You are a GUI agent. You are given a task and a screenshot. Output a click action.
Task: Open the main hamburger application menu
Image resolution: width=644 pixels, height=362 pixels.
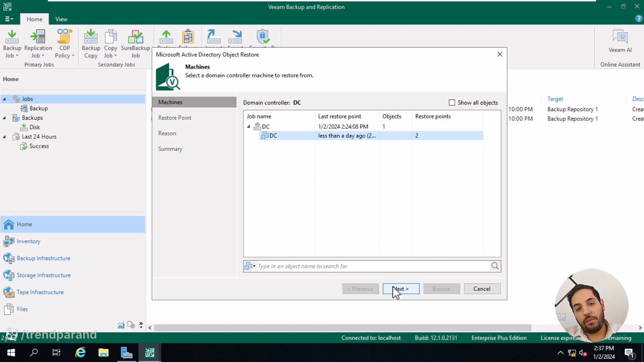(x=9, y=19)
